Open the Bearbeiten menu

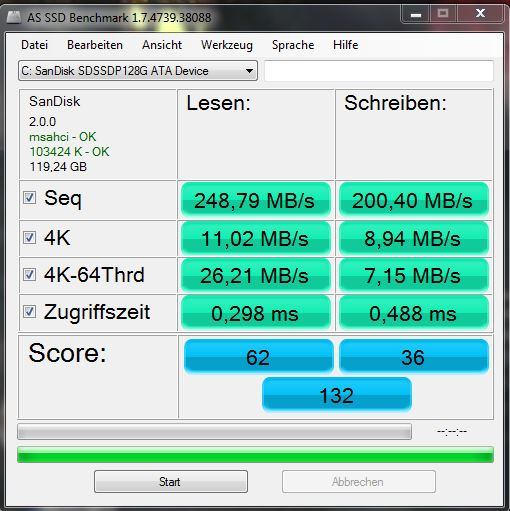pyautogui.click(x=95, y=45)
